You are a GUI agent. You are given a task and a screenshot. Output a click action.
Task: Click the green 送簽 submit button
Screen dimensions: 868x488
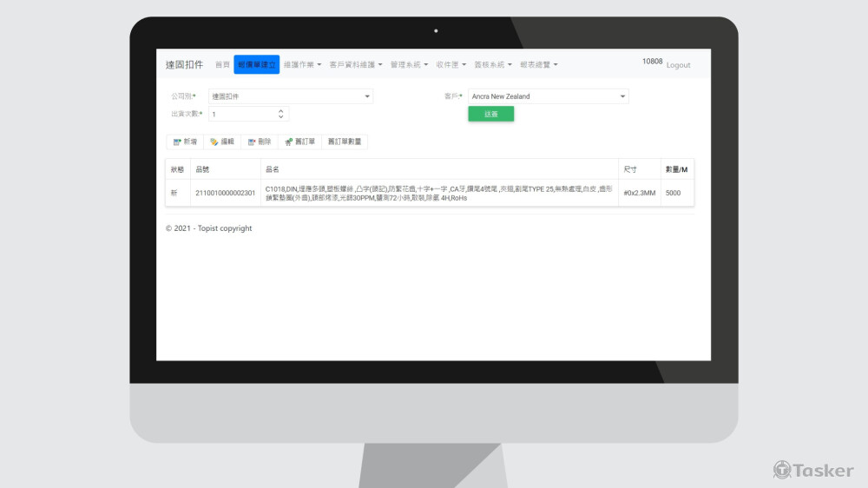click(x=491, y=114)
